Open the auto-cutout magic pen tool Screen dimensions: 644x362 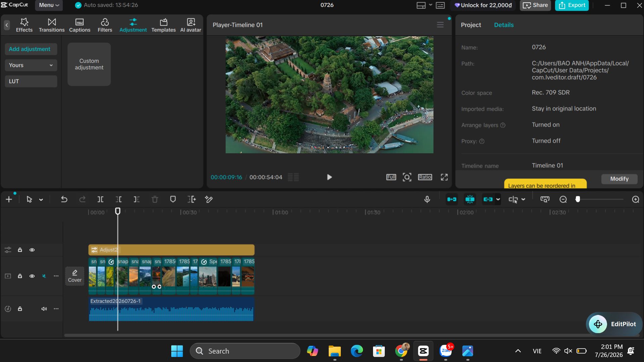209,199
